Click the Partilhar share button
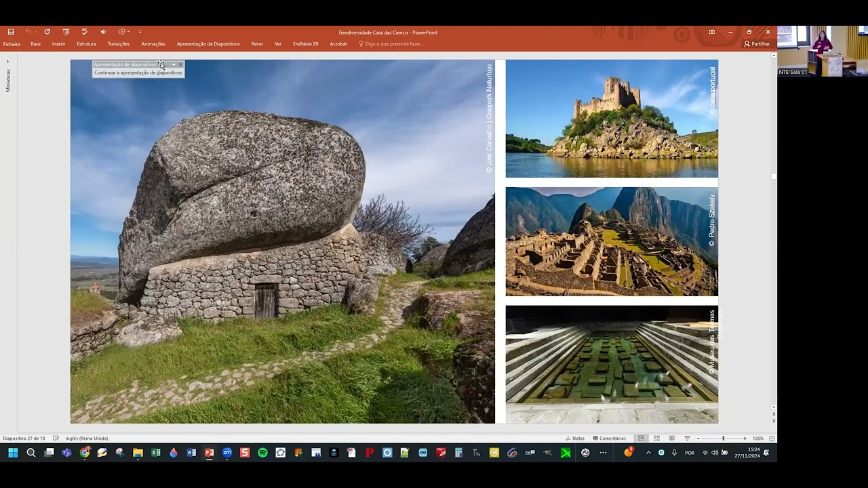Screen dimensions: 868x488 (x=757, y=44)
